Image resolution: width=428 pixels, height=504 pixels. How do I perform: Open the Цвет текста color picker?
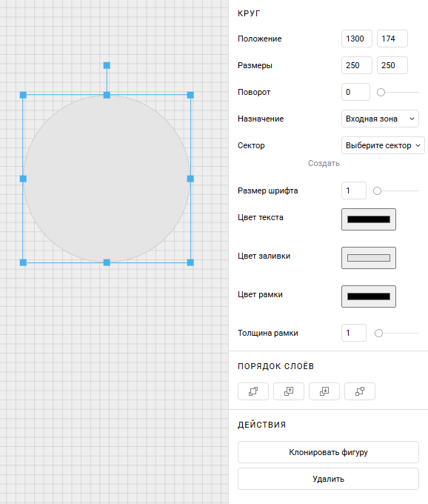tap(369, 219)
